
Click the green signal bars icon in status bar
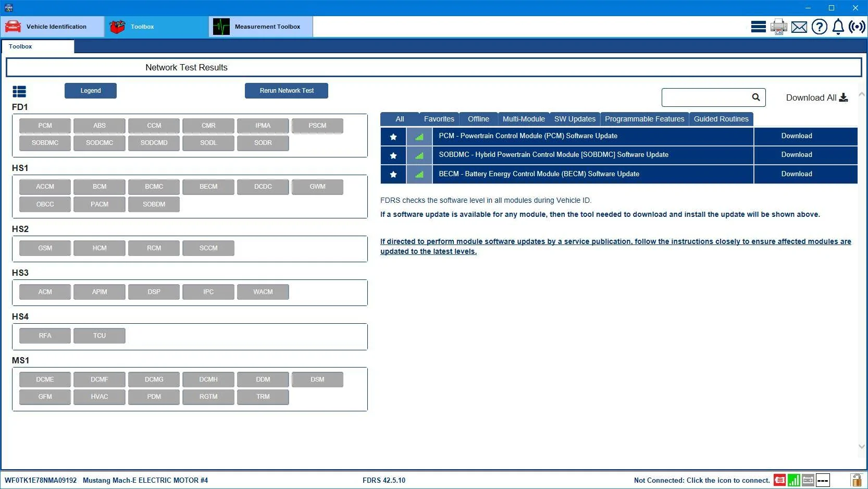pyautogui.click(x=793, y=480)
